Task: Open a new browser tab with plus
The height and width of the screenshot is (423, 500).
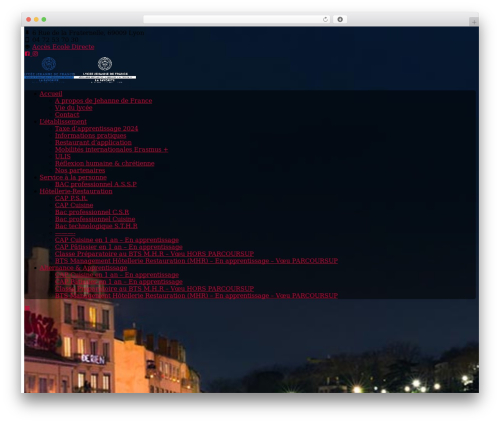Action: (x=474, y=22)
